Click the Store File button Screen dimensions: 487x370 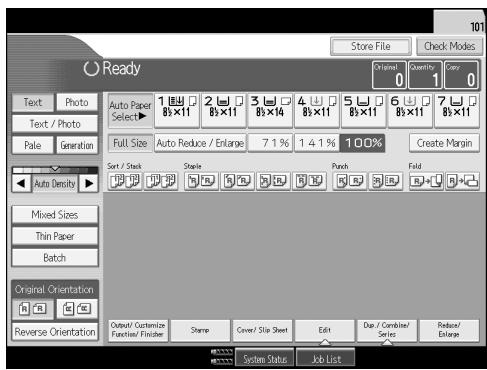pos(371,46)
